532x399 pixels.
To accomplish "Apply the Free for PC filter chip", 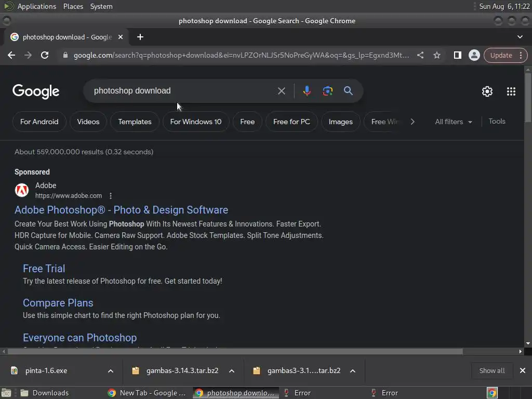I will (291, 122).
